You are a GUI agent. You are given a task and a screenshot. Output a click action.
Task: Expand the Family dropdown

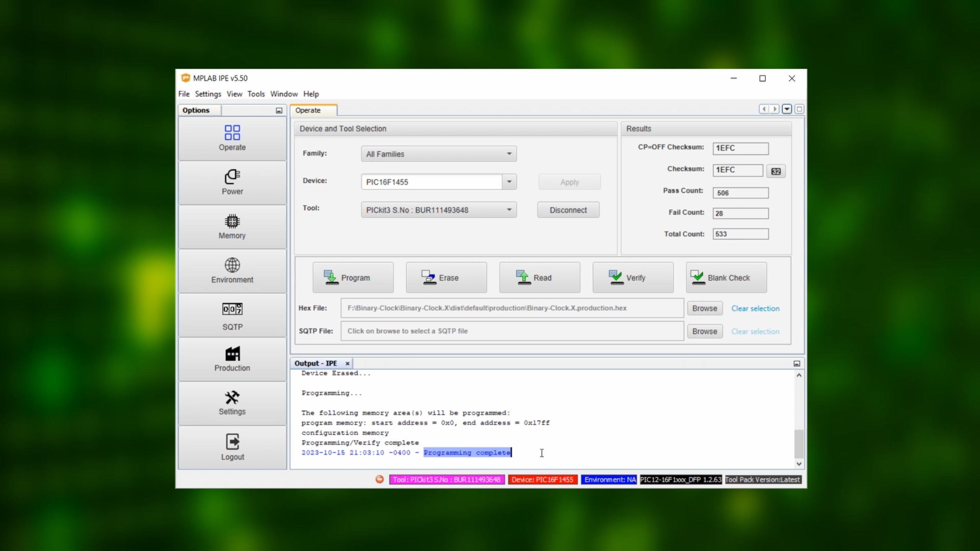509,154
